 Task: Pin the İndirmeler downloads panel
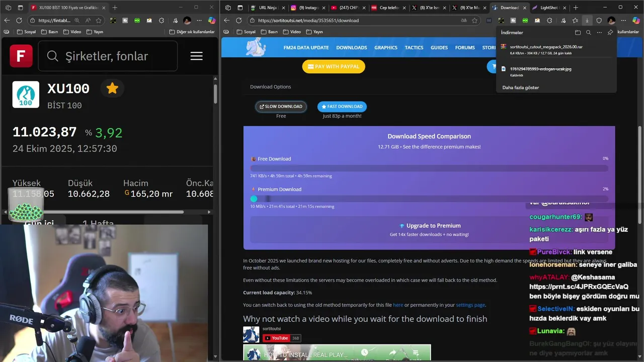(610, 32)
